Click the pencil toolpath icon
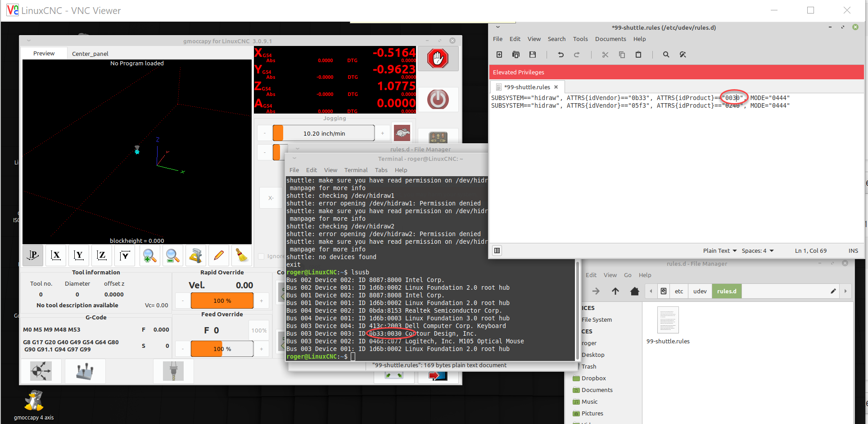Viewport: 868px width, 424px height. 218,256
